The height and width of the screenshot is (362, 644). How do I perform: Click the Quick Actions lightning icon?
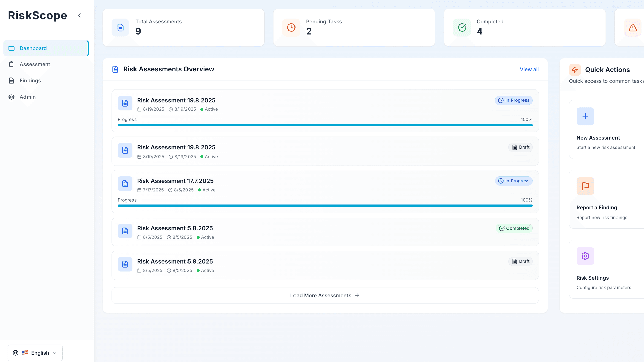coord(575,70)
